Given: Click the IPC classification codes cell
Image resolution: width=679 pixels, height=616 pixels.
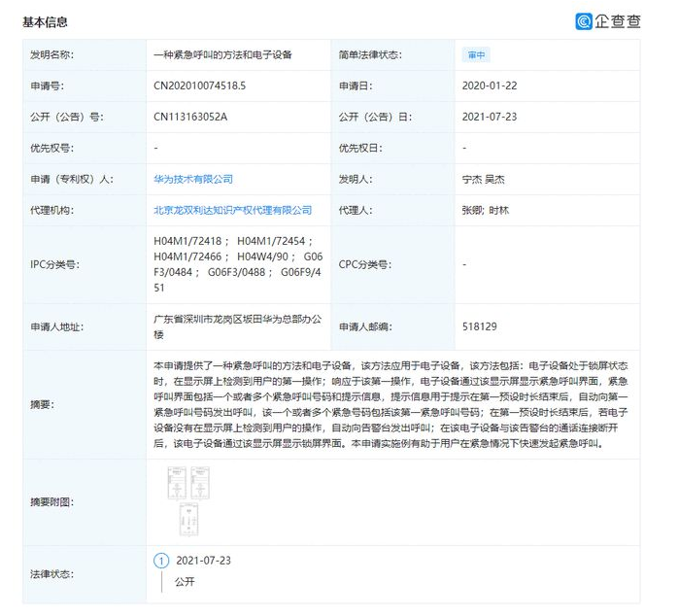Looking at the screenshot, I should 235,263.
